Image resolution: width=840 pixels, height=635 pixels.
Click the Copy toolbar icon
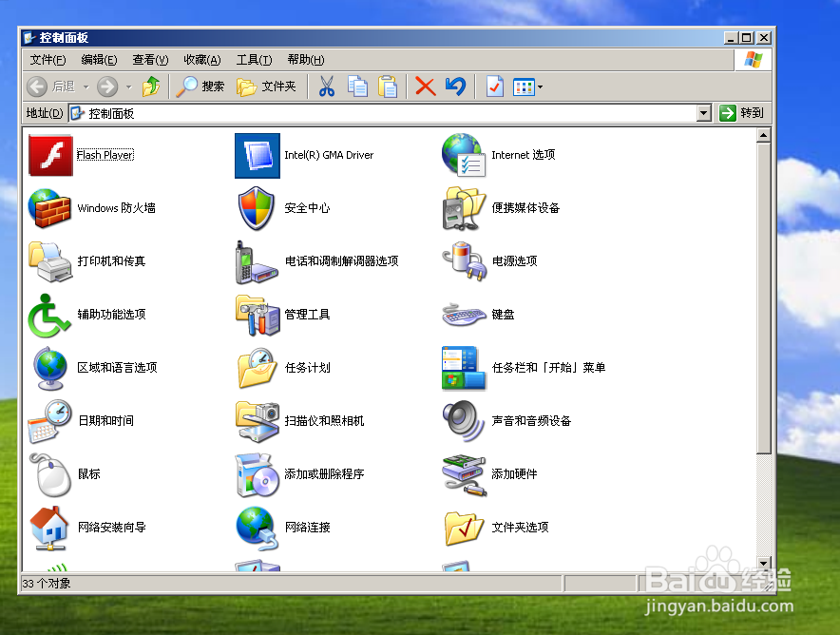(x=357, y=87)
